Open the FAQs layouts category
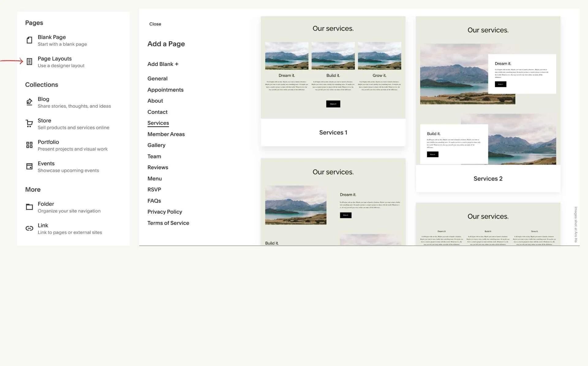The image size is (588, 366). click(x=154, y=201)
